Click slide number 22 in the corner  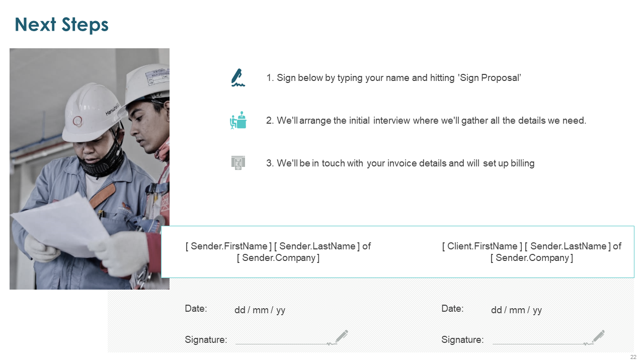click(633, 357)
